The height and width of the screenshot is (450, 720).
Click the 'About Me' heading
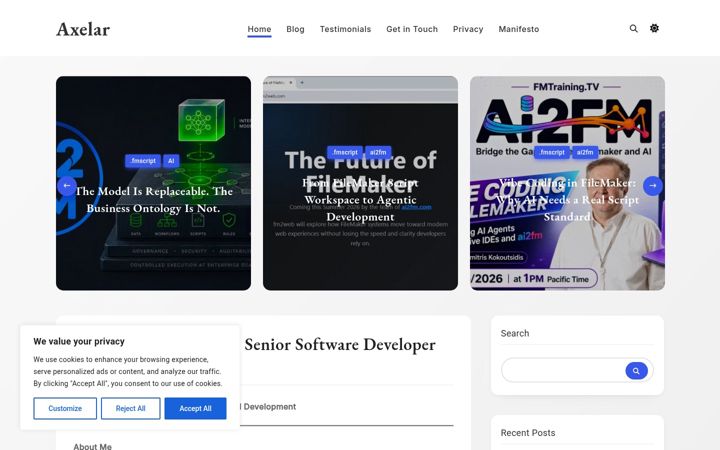[92, 446]
